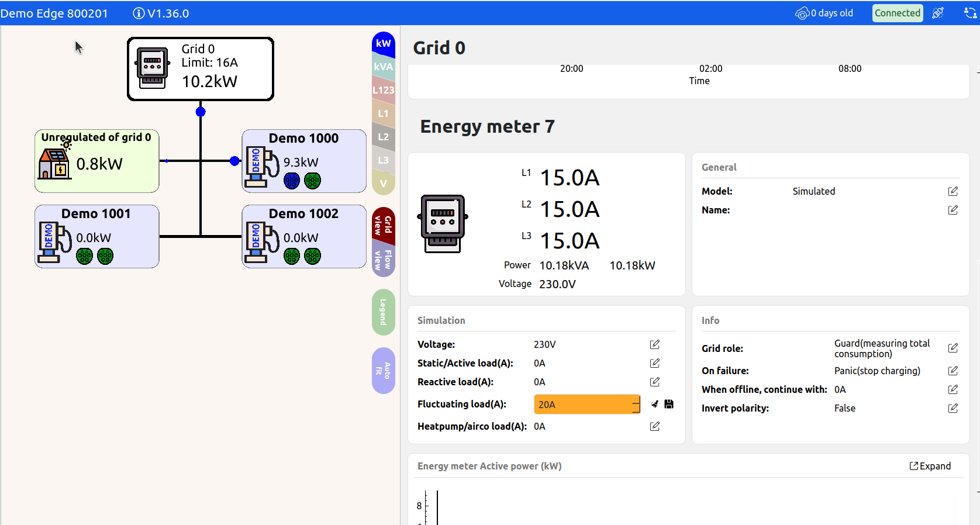
Task: Click the 'Simulated' model value
Action: [x=814, y=191]
